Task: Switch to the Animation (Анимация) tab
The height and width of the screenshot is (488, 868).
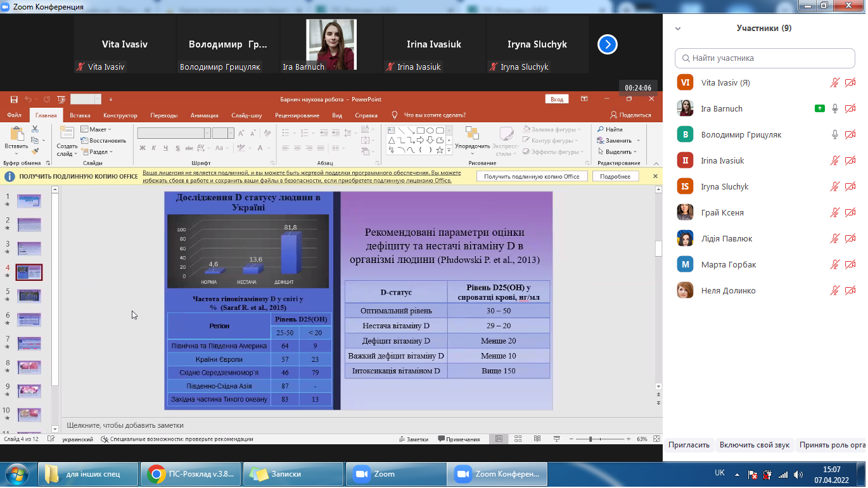Action: click(204, 115)
